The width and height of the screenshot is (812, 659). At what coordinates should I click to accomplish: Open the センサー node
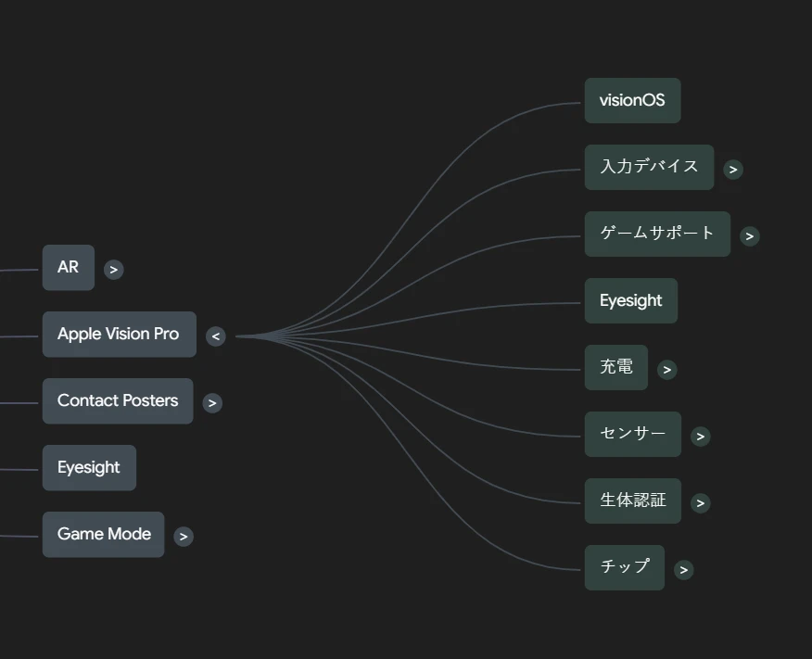pyautogui.click(x=632, y=435)
